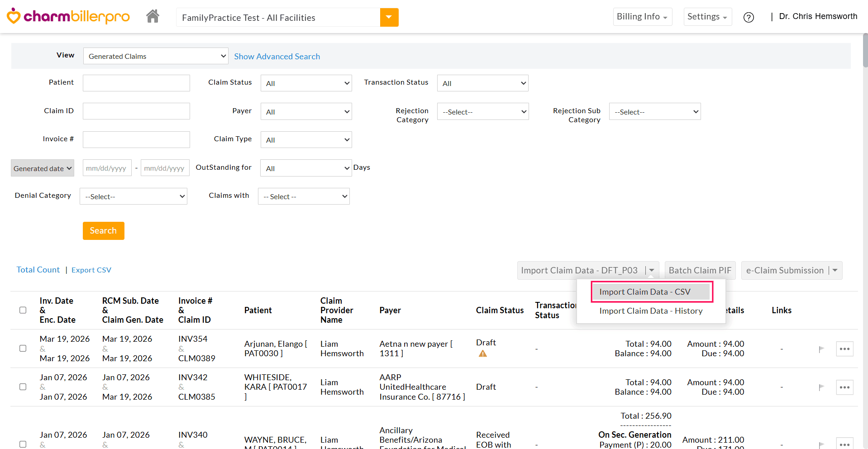Click payer AARP UnitedHealthcare Insurance Co.
868x449 pixels.
coord(422,387)
